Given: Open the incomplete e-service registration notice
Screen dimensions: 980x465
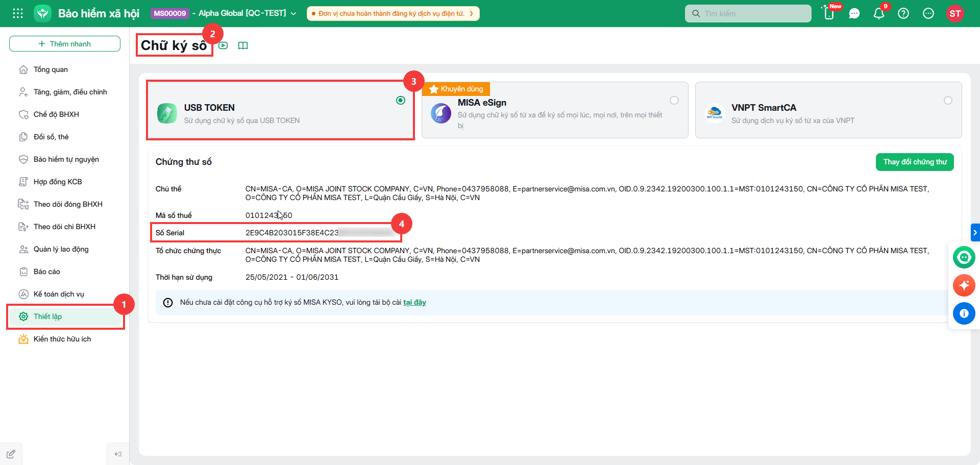Looking at the screenshot, I should (x=393, y=14).
